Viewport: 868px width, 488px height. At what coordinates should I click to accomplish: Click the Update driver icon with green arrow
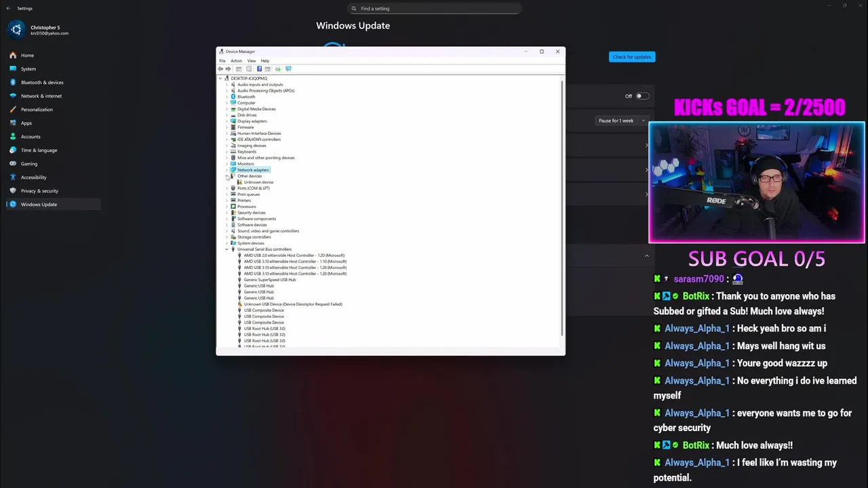point(278,69)
